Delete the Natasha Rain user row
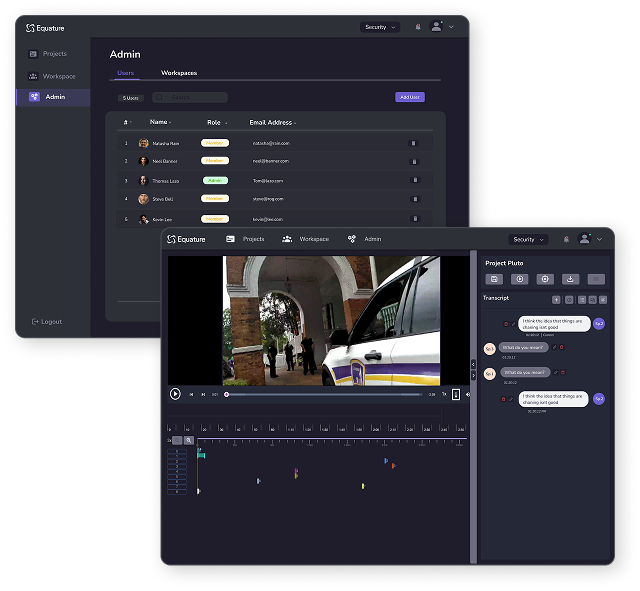 [x=414, y=143]
